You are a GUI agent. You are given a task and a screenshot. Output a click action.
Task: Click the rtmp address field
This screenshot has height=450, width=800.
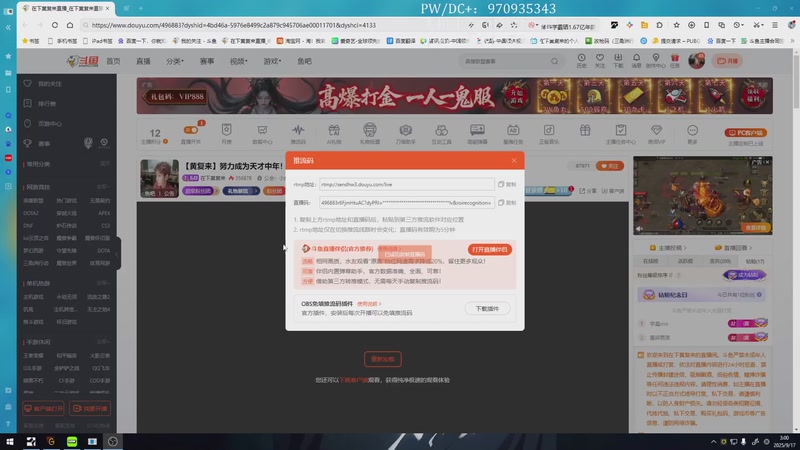pos(407,184)
